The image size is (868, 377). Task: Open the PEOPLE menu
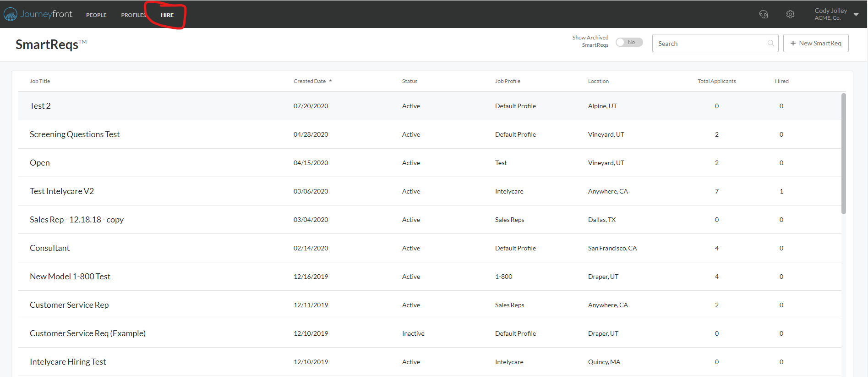(96, 15)
